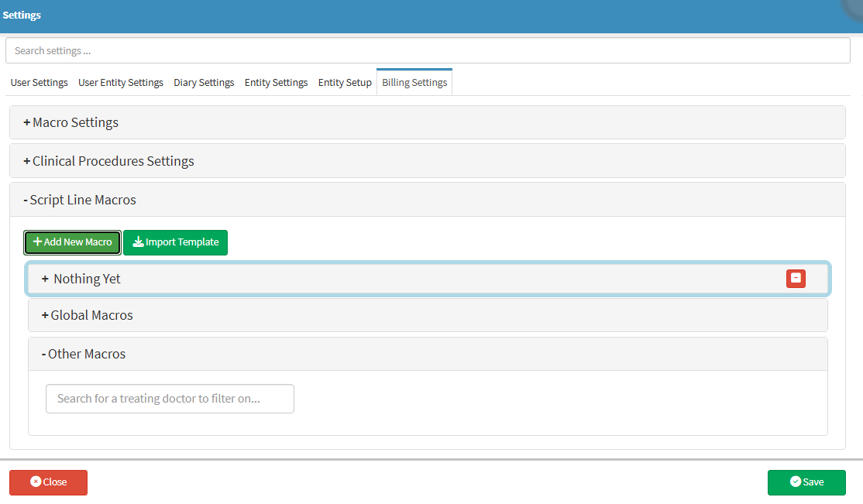Focus the treating doctor filter search box
Image resolution: width=863 pixels, height=504 pixels.
170,399
